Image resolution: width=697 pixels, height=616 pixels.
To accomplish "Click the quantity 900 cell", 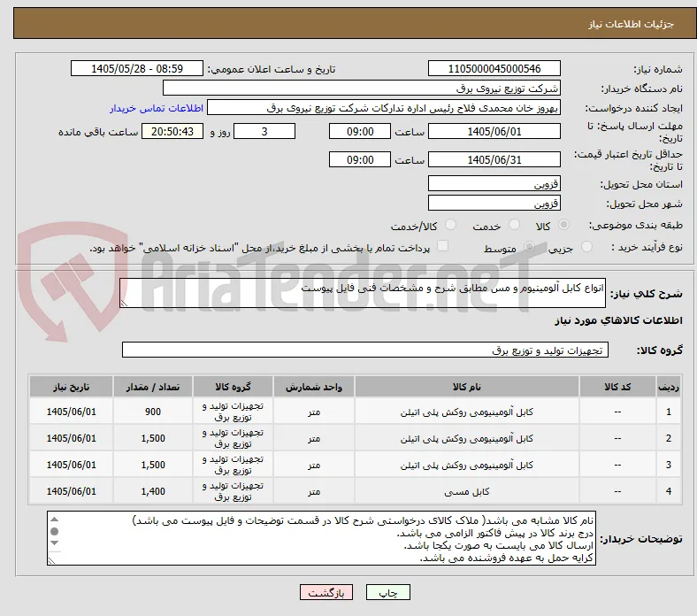I will (x=153, y=412).
